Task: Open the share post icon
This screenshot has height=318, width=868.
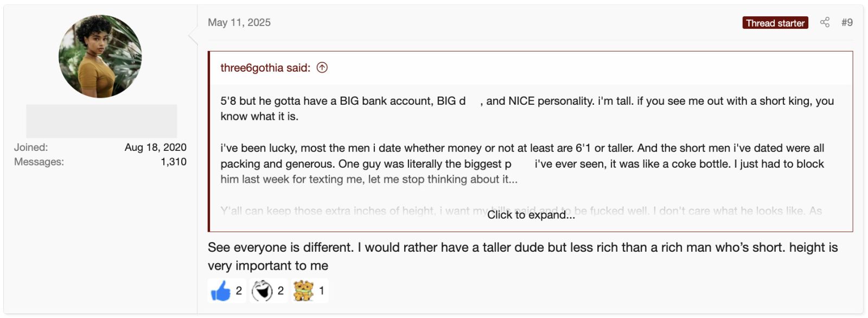Action: coord(825,22)
